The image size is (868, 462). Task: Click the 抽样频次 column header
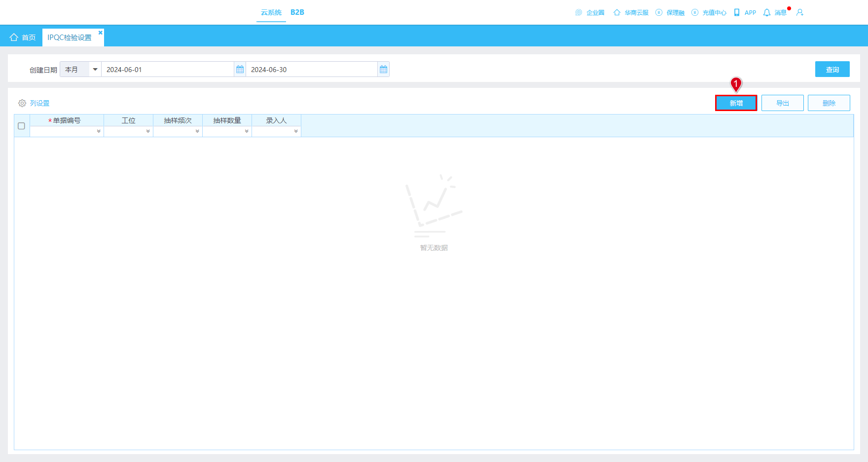178,120
